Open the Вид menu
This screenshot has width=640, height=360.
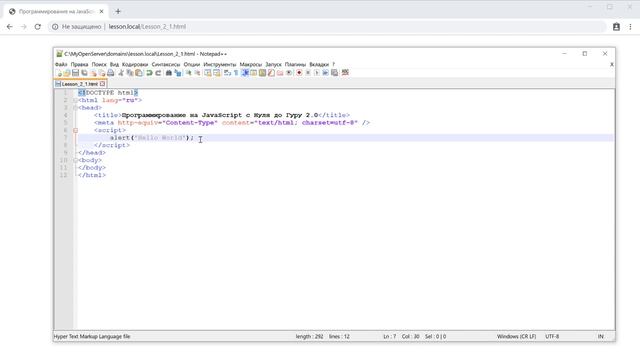114,64
